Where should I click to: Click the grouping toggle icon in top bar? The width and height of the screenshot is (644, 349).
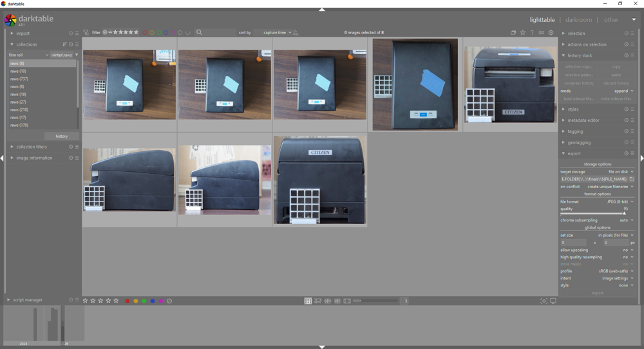click(x=513, y=33)
